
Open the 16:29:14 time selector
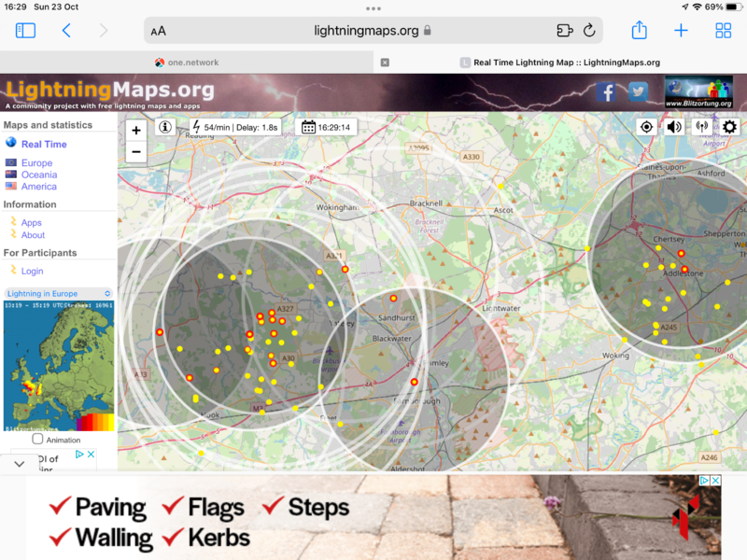326,127
